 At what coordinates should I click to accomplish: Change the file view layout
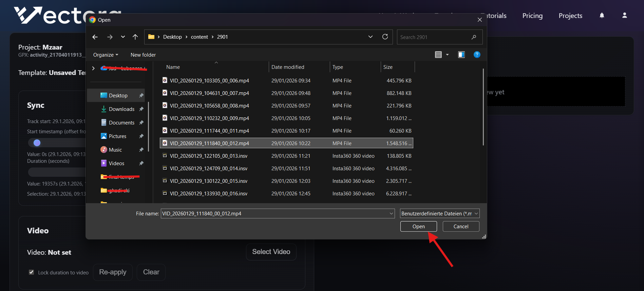[438, 55]
